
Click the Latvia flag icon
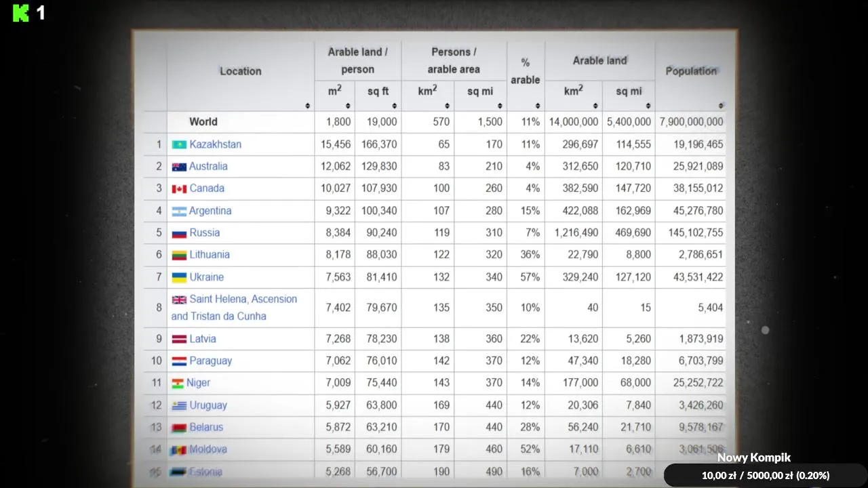(x=179, y=339)
